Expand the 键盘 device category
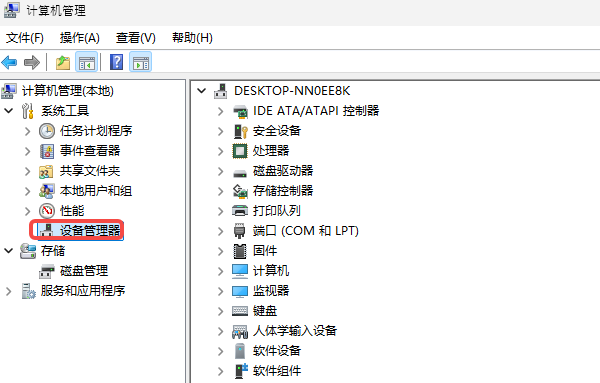 pyautogui.click(x=220, y=311)
